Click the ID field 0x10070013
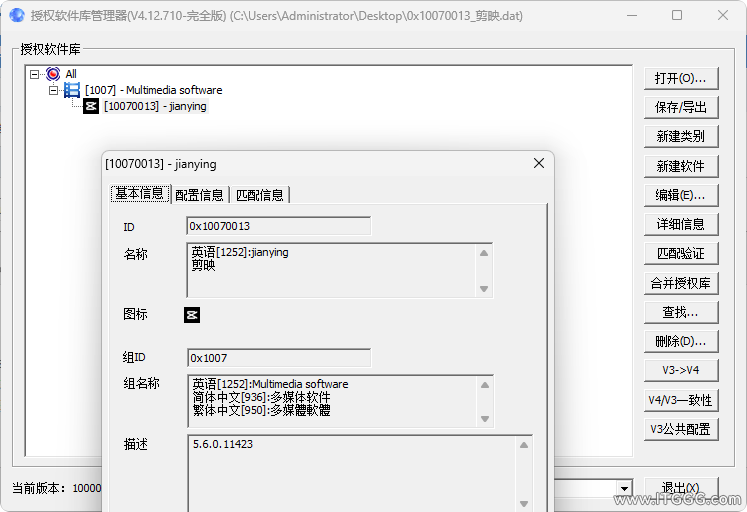Screen dimensions: 747x512 [279, 226]
